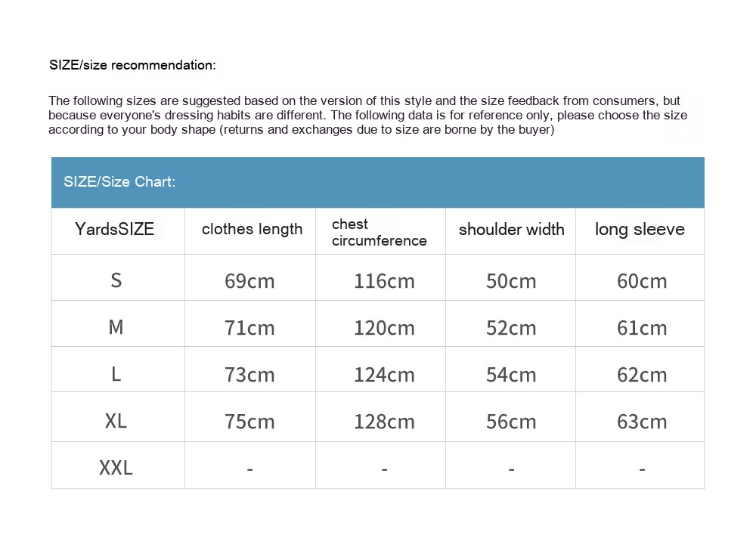
Task: Select the 54cm shoulder width cell
Action: pos(511,375)
